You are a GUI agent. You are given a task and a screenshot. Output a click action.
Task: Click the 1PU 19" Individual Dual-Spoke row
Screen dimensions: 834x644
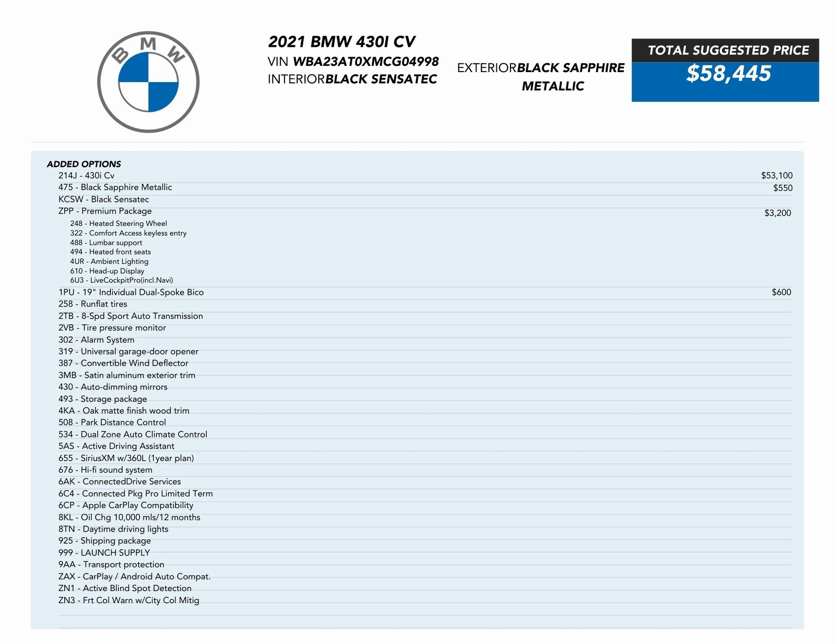click(x=131, y=292)
